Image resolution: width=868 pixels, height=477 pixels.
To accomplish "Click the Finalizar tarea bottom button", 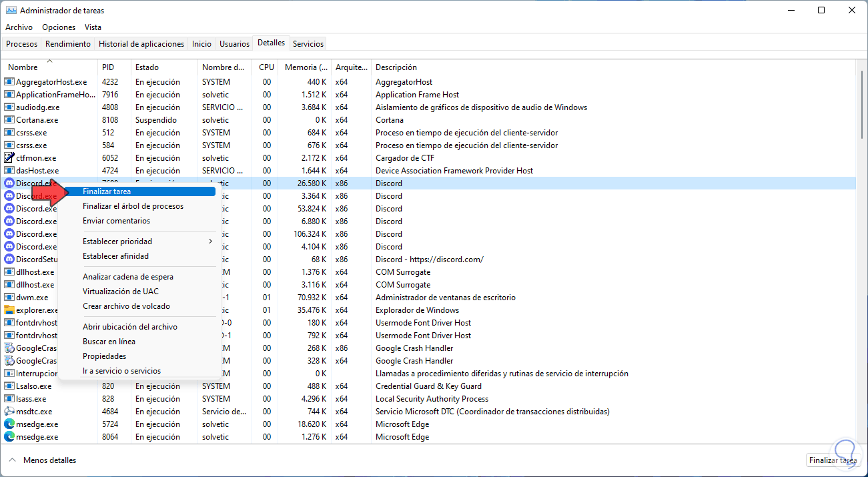I will (x=833, y=460).
